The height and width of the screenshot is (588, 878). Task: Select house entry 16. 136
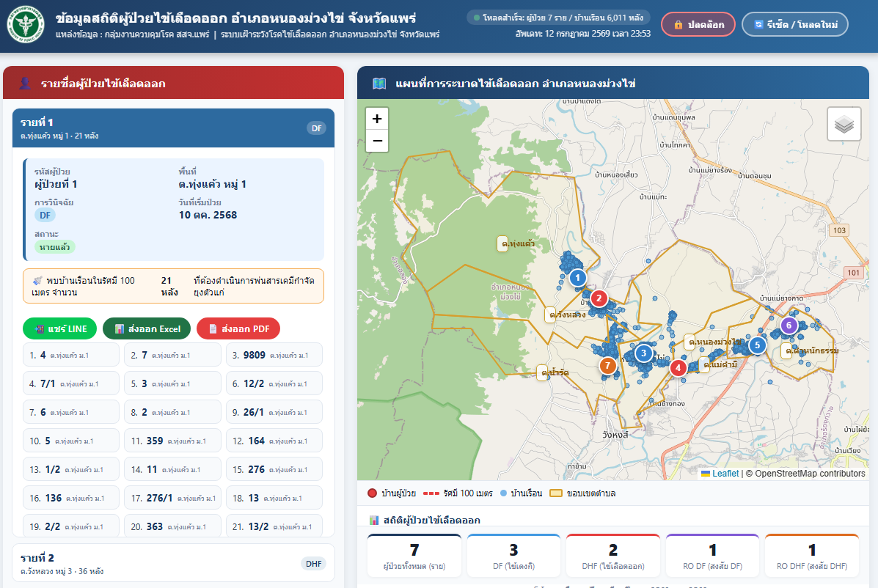pyautogui.click(x=71, y=497)
